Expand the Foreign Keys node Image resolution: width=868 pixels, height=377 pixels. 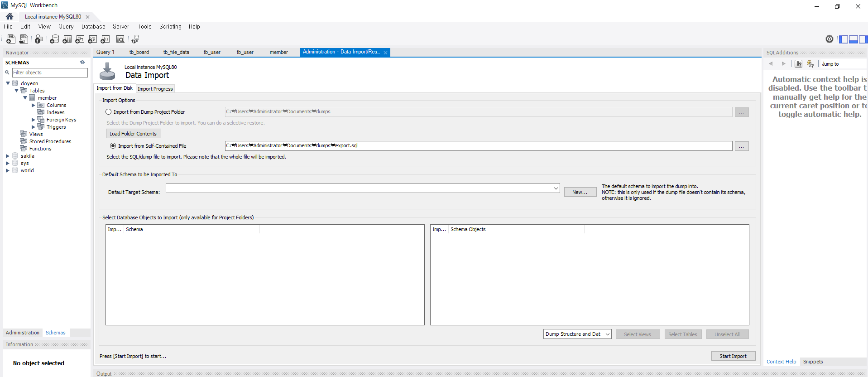[x=33, y=120]
